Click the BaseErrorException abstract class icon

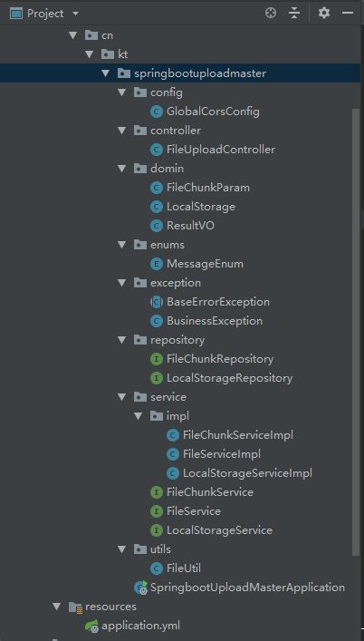(x=157, y=302)
